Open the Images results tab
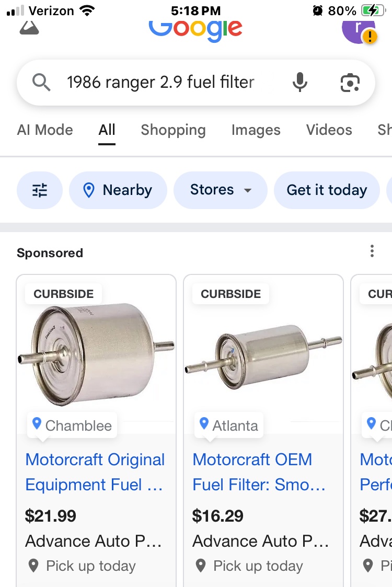 coord(256,130)
